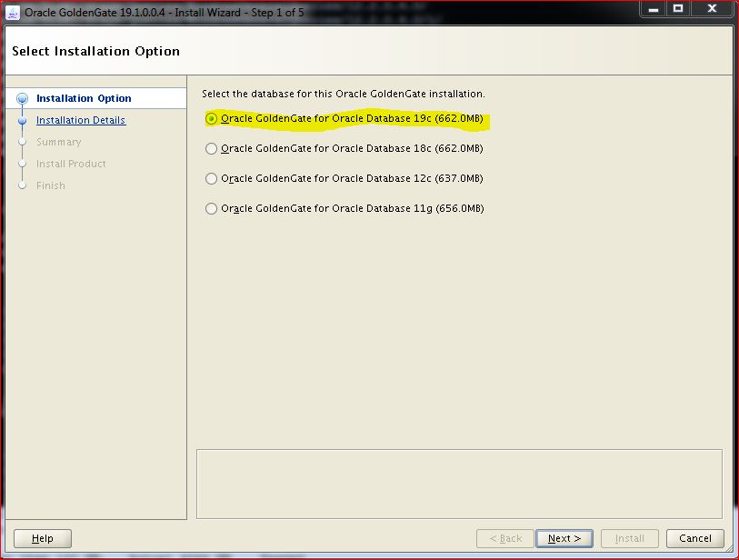Close the Install Wizard window
739x560 pixels.
point(710,9)
